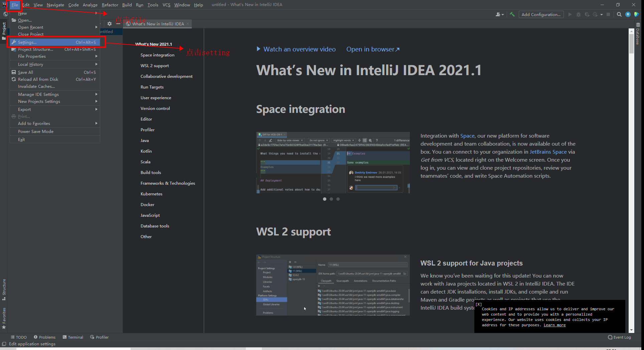Click Run with Coverage shield icon
The height and width of the screenshot is (350, 644).
point(587,14)
